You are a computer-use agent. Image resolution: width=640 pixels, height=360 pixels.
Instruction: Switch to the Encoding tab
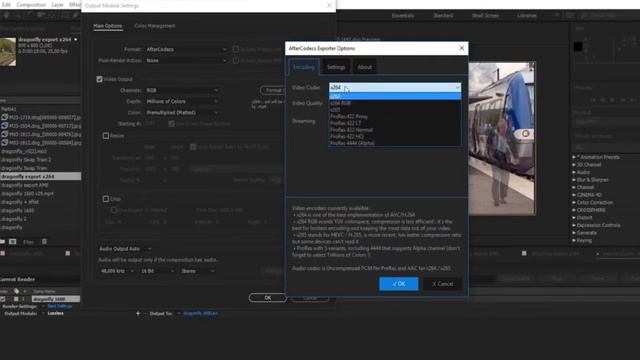304,67
